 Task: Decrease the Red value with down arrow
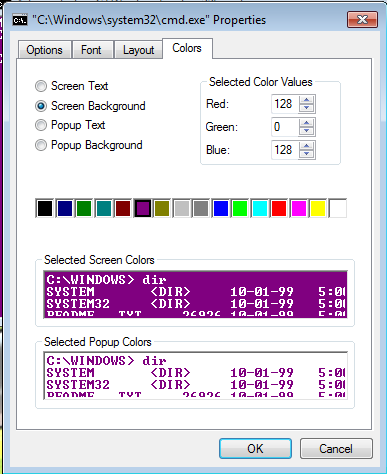click(307, 108)
